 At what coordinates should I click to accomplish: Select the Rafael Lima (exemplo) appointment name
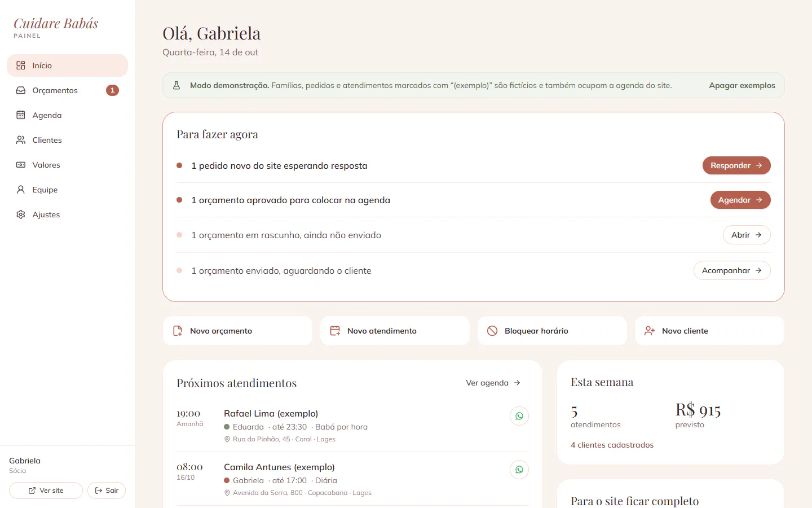(271, 414)
